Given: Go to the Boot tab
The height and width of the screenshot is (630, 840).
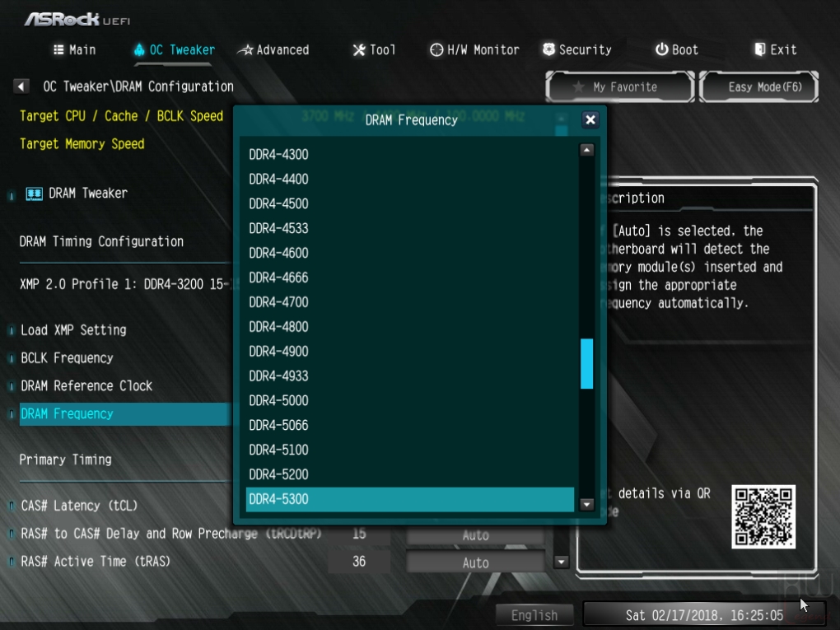Looking at the screenshot, I should click(677, 49).
